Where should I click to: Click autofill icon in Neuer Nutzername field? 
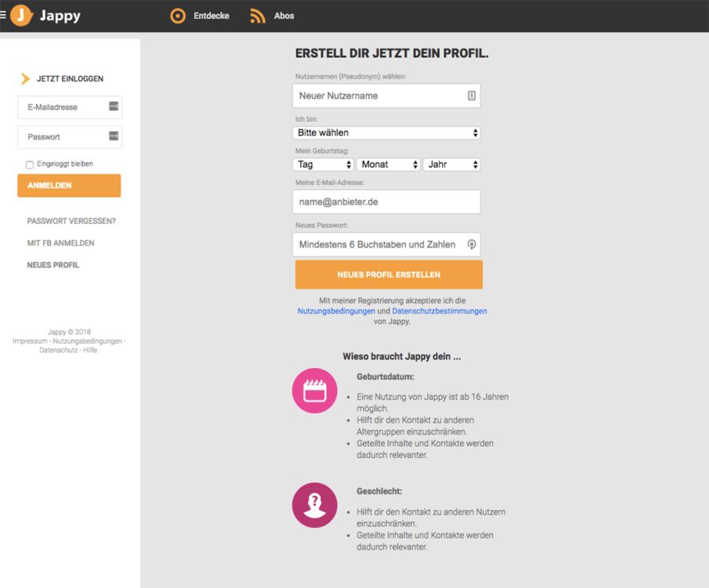(x=471, y=95)
